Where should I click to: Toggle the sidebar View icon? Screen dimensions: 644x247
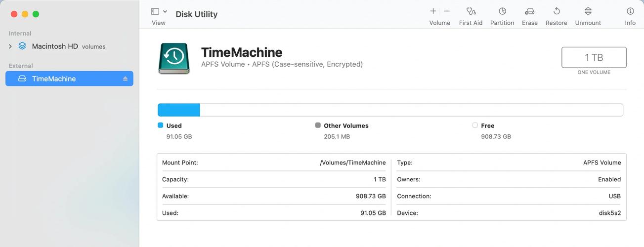155,11
